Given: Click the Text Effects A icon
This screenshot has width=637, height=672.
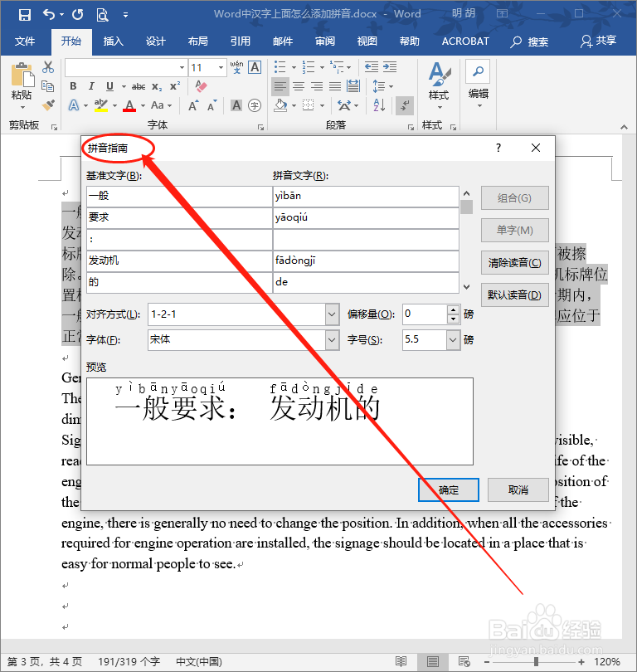Looking at the screenshot, I should [x=74, y=105].
